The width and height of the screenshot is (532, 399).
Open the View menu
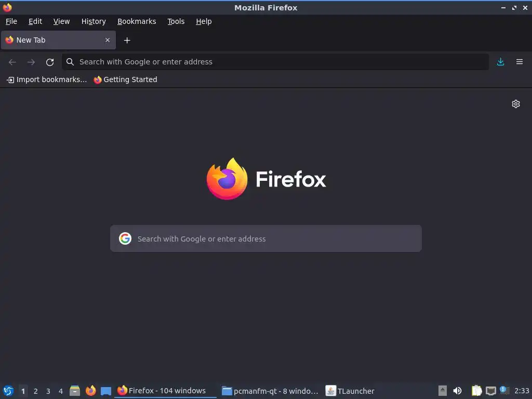61,21
